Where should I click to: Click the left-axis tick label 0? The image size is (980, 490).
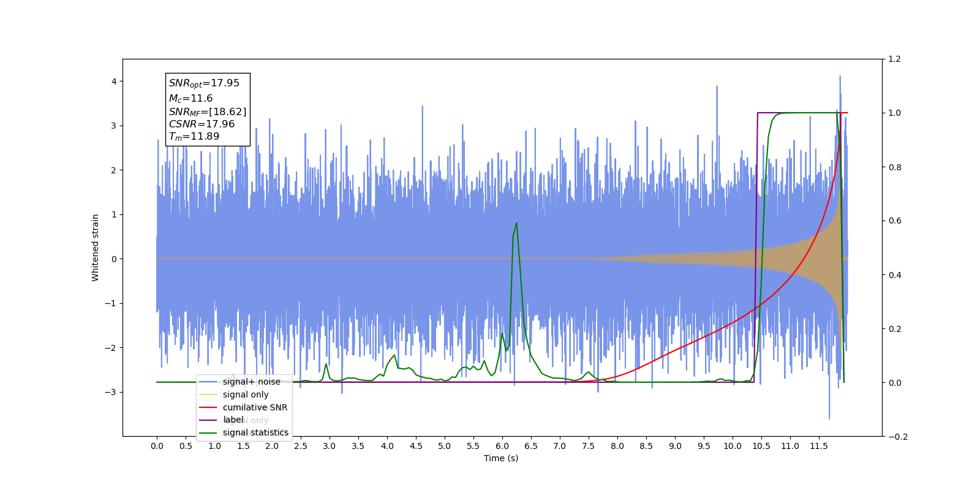tap(114, 259)
